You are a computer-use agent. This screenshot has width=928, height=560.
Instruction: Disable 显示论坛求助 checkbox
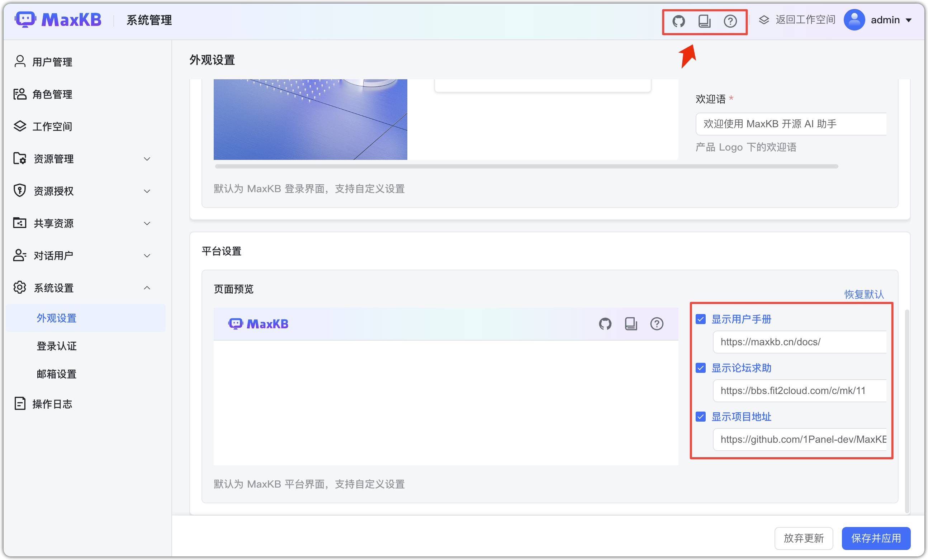point(701,368)
